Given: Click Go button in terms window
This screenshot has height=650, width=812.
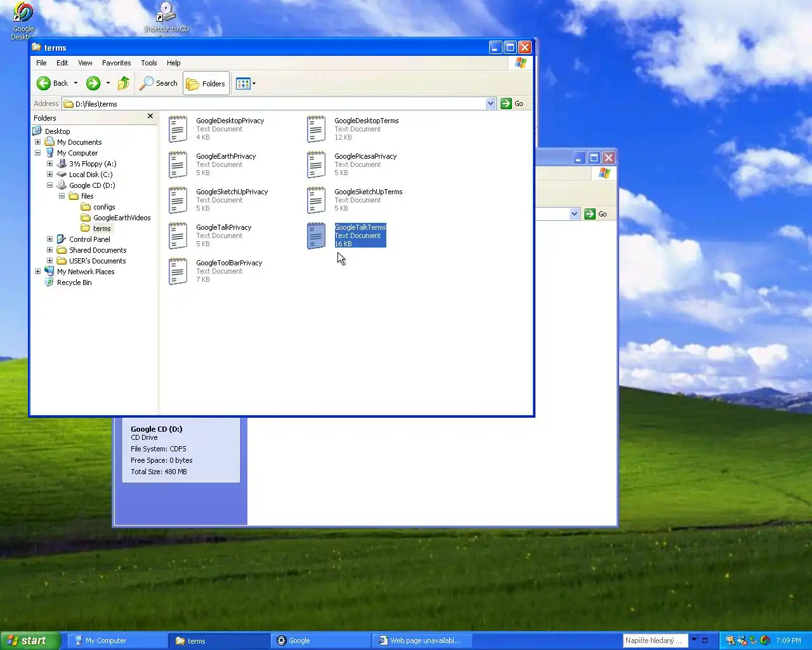Looking at the screenshot, I should click(513, 103).
